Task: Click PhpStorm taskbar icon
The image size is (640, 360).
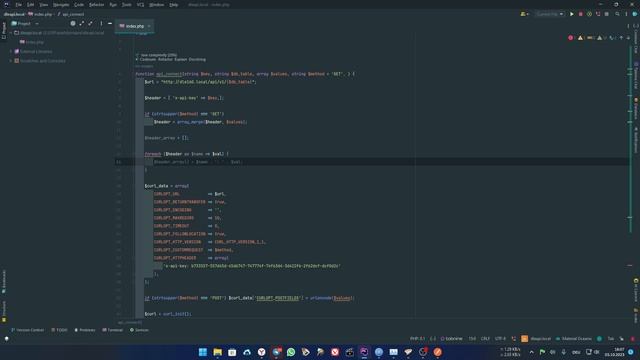Action: (x=364, y=352)
